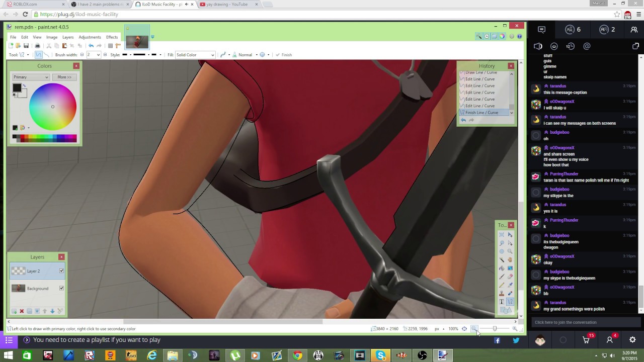Open plug.dj emoji picker icon
The image size is (644, 362).
point(554,46)
